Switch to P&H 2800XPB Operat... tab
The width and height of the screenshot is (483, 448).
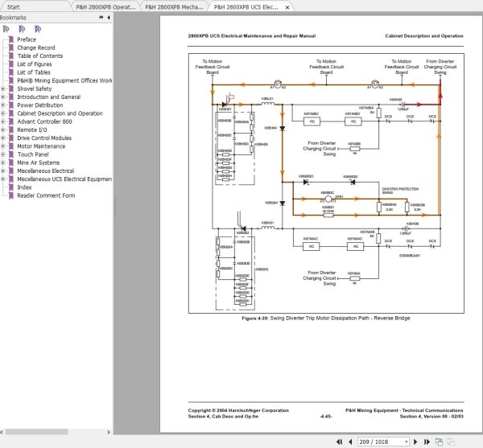(x=105, y=6)
